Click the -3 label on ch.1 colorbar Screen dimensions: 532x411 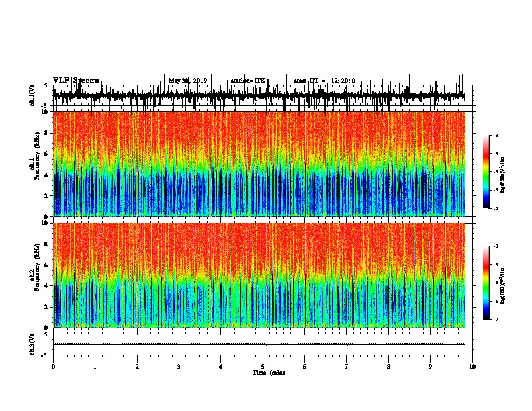(495, 136)
